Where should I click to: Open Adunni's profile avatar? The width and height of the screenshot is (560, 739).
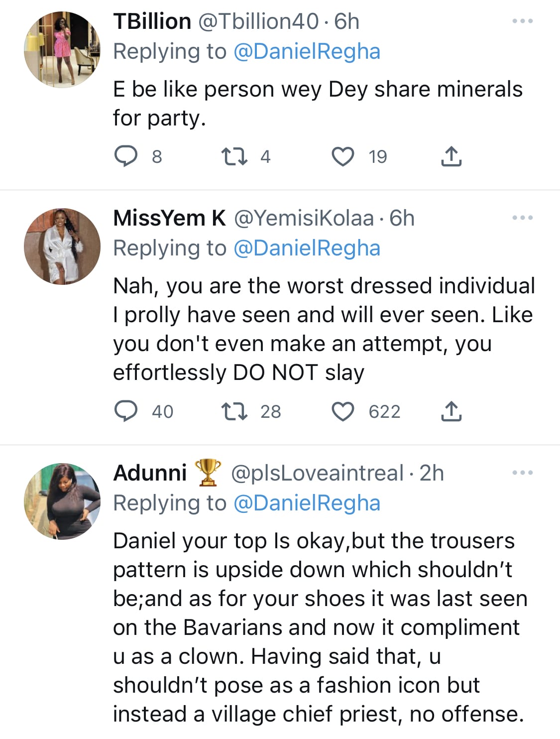point(62,501)
